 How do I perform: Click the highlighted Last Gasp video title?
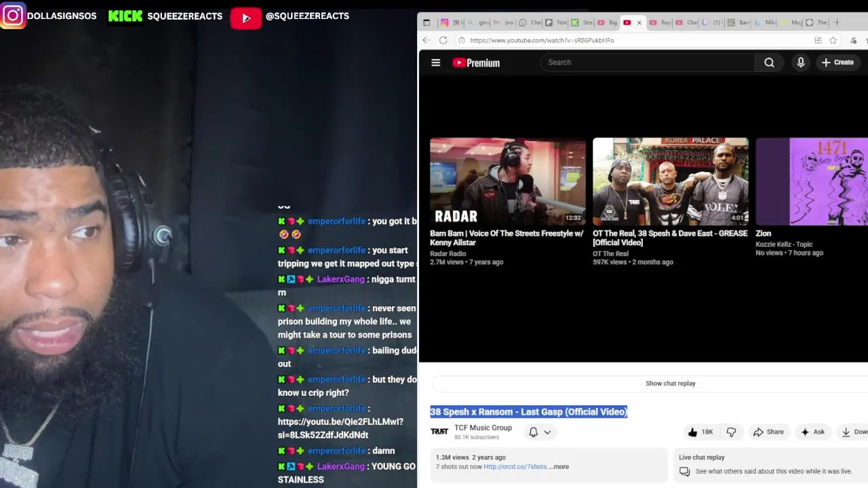tap(528, 411)
